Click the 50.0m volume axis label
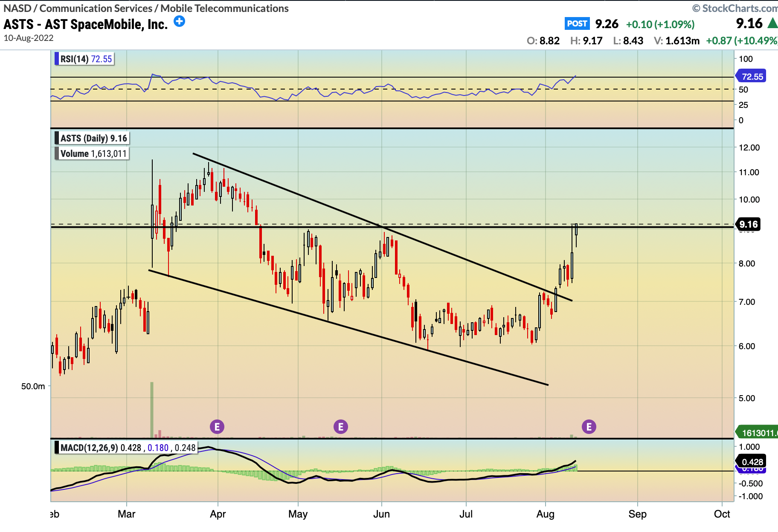Viewport: 778px width, 532px height. 33,386
